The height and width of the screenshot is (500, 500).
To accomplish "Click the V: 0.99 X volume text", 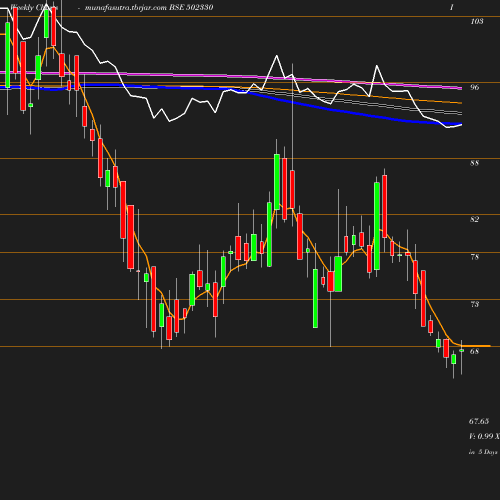I will 484,436.
